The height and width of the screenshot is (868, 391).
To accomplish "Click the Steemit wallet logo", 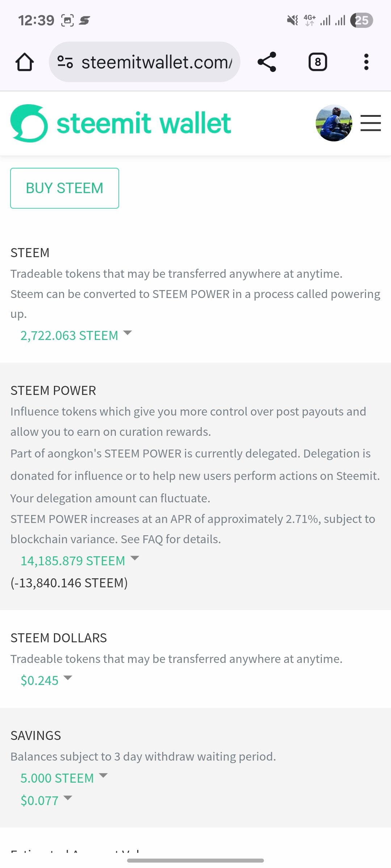I will pos(29,123).
